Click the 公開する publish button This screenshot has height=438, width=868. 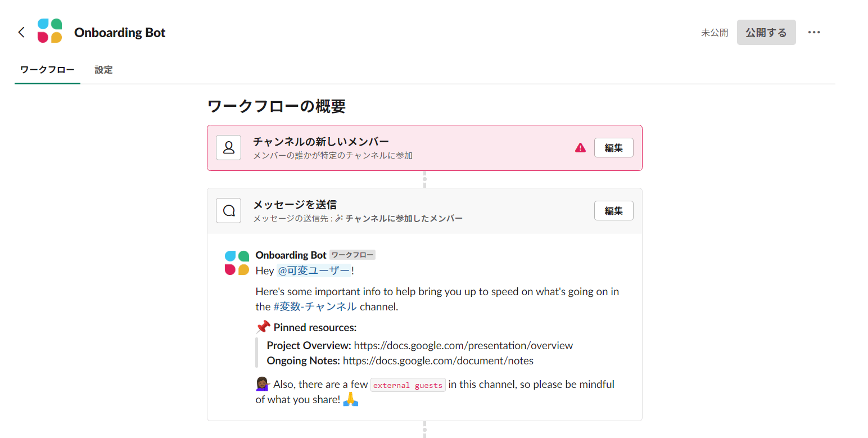coord(766,33)
